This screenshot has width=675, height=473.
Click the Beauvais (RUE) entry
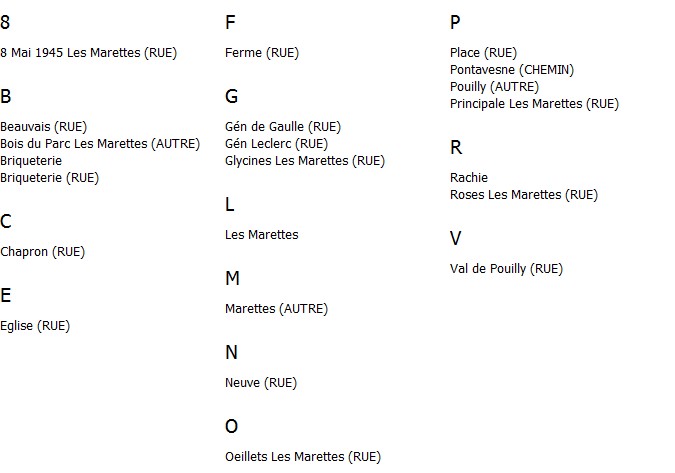click(43, 127)
